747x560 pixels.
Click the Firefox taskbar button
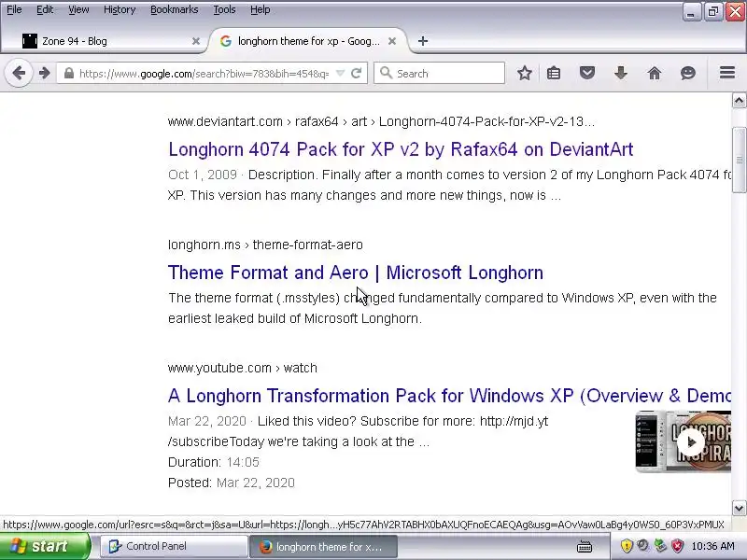point(323,547)
